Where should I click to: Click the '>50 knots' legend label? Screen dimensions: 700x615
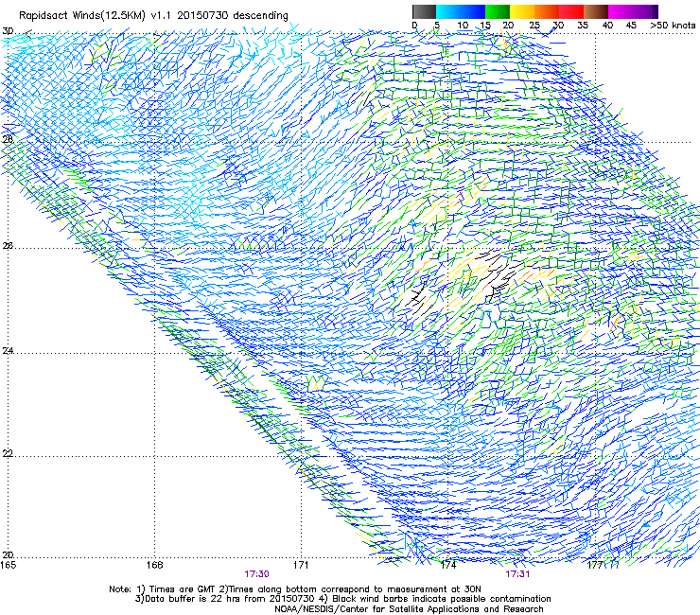[673, 25]
